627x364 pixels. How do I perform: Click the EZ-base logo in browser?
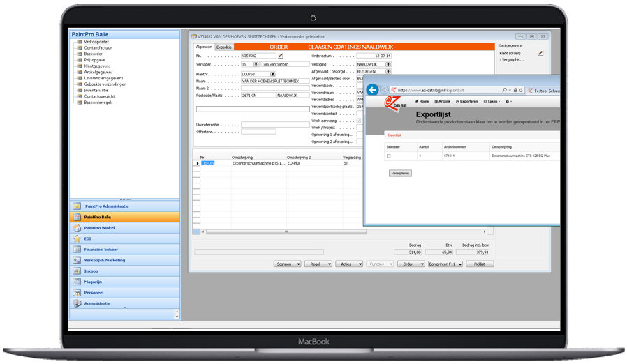[x=393, y=103]
